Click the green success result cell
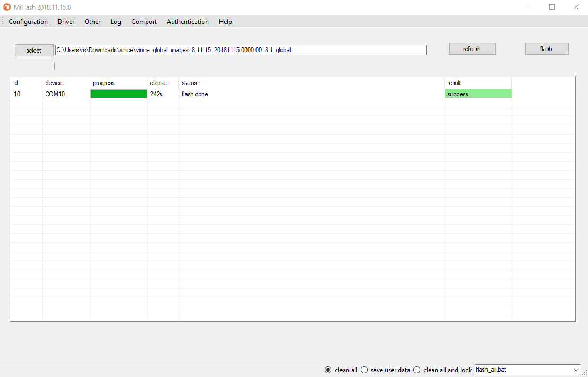 (x=478, y=94)
